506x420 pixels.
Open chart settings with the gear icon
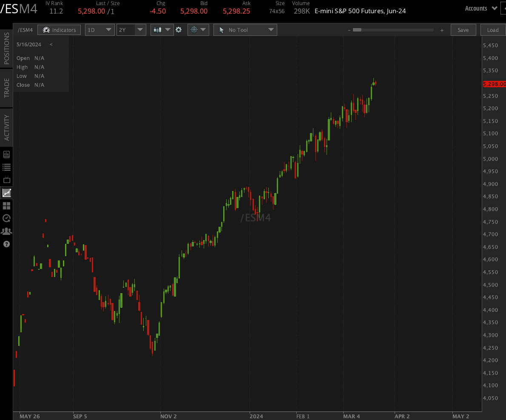point(179,30)
